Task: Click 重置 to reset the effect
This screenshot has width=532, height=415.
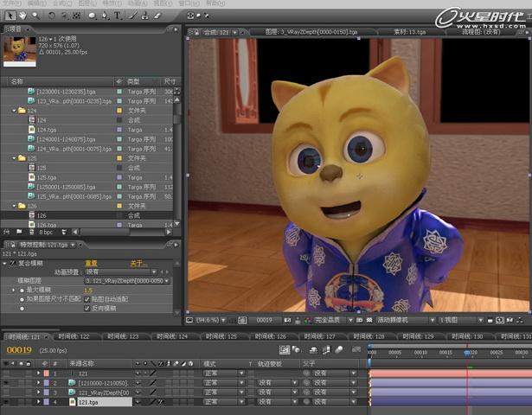Action: (x=91, y=264)
